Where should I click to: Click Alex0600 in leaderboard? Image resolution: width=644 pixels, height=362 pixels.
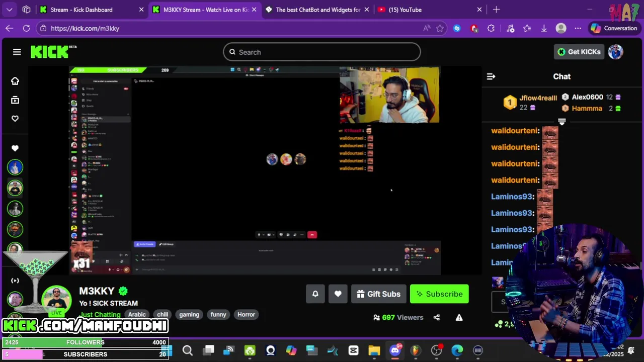[587, 97]
